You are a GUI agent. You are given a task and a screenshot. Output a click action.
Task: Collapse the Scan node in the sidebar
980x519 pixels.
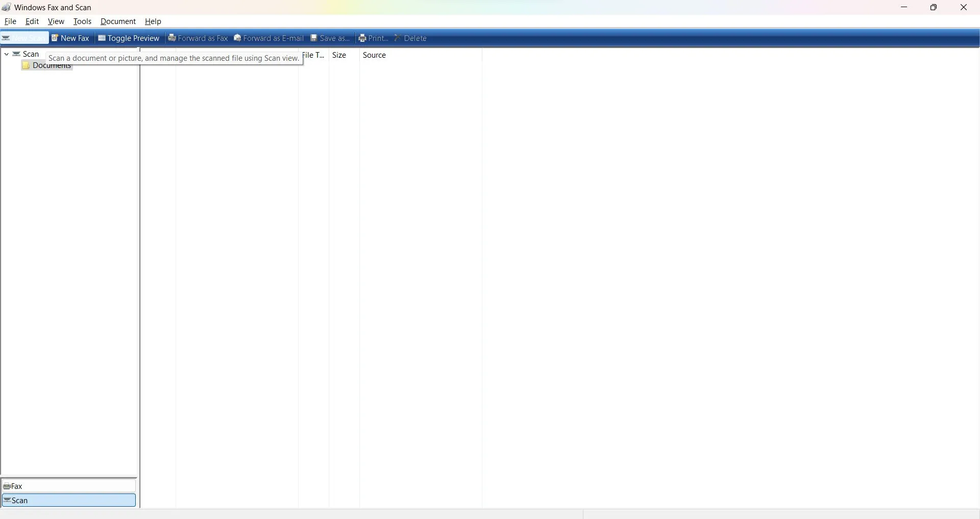6,54
